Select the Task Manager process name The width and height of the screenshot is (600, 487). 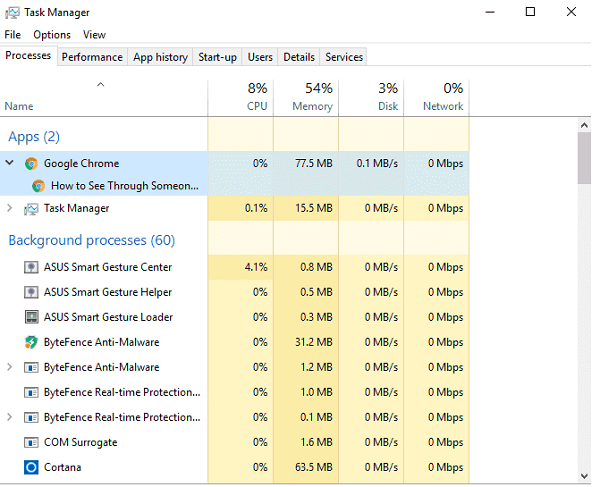tap(77, 208)
